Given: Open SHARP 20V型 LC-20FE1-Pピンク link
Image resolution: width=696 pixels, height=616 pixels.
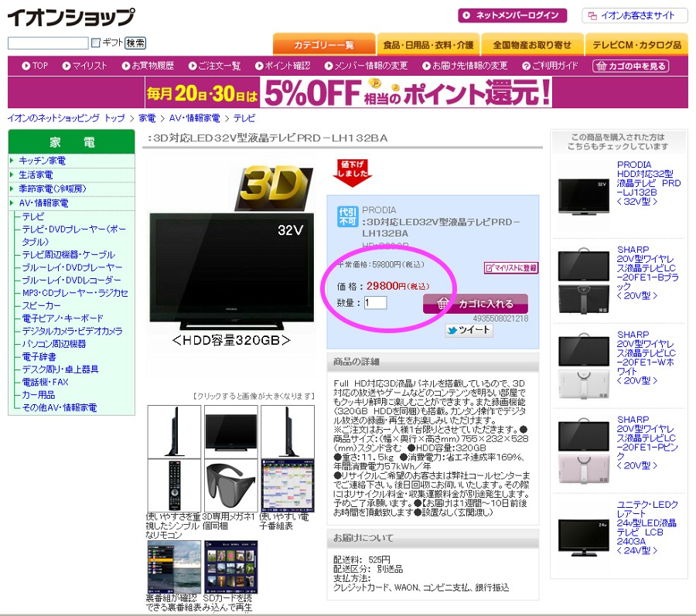Looking at the screenshot, I should click(647, 443).
